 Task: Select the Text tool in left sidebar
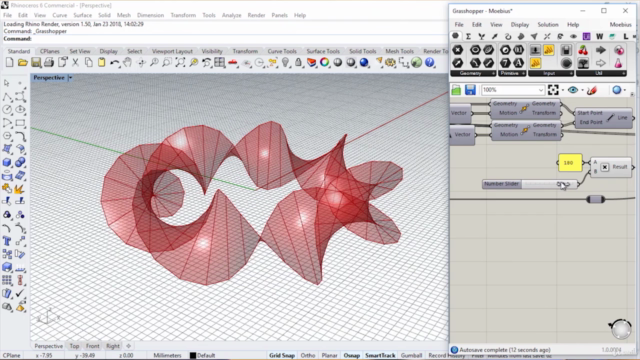7,241
